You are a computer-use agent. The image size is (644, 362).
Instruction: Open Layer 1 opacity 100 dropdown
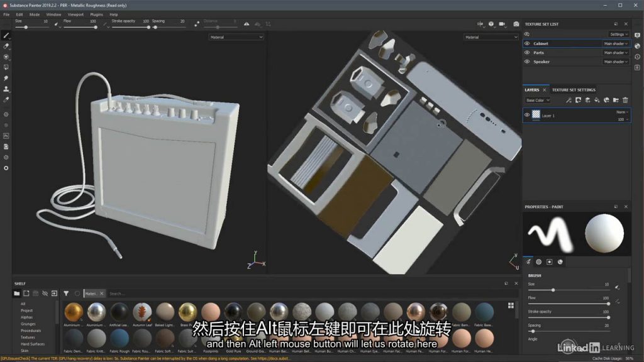click(623, 119)
